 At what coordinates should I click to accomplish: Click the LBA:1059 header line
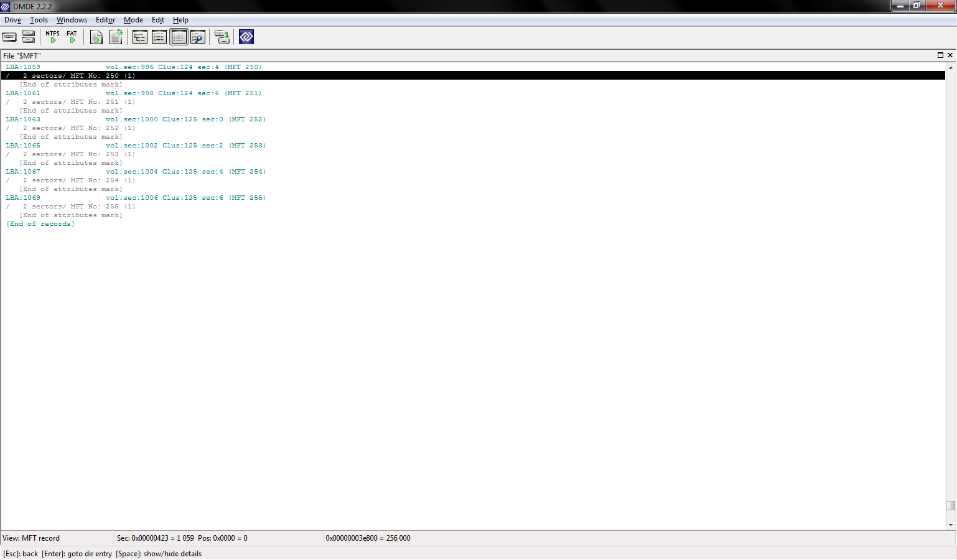(134, 67)
